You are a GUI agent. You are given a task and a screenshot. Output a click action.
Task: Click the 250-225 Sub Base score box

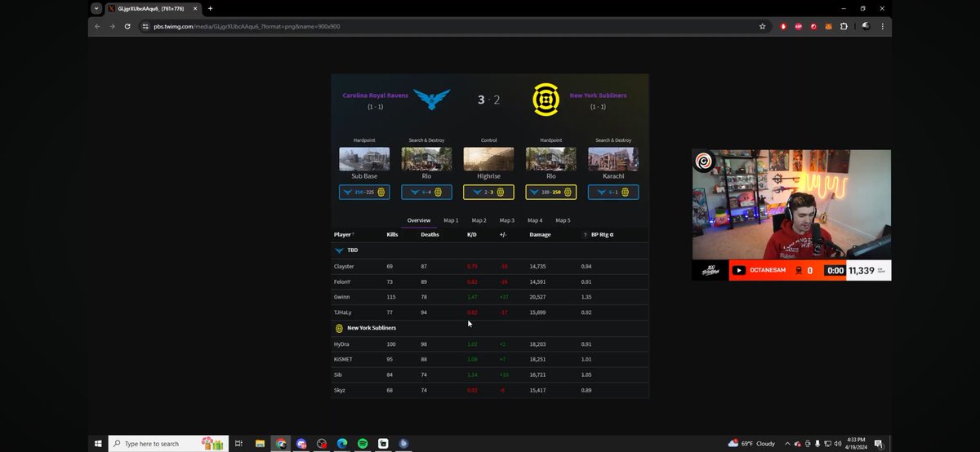pyautogui.click(x=364, y=192)
